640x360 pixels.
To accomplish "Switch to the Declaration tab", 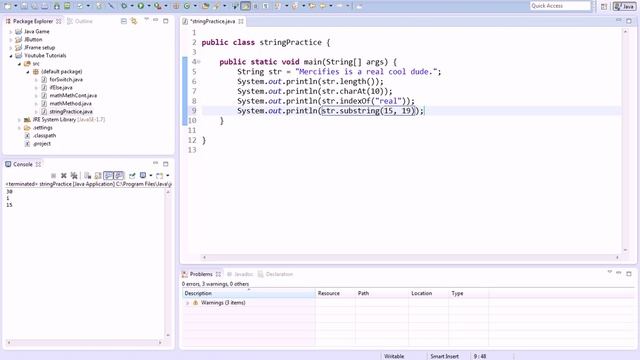I will (276, 274).
